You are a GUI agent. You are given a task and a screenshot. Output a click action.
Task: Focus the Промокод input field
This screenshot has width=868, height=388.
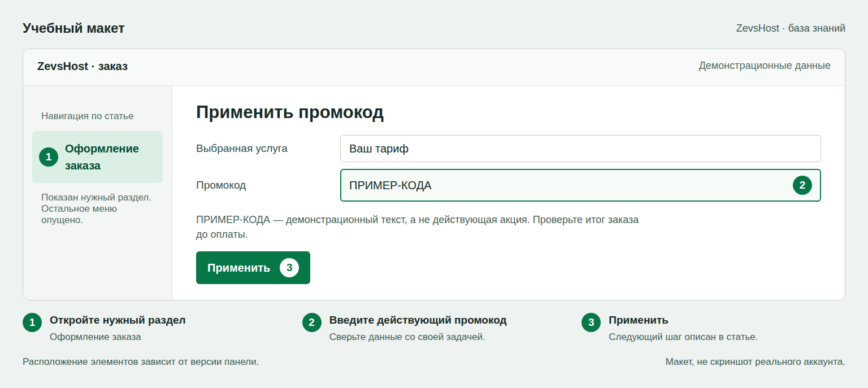point(580,185)
